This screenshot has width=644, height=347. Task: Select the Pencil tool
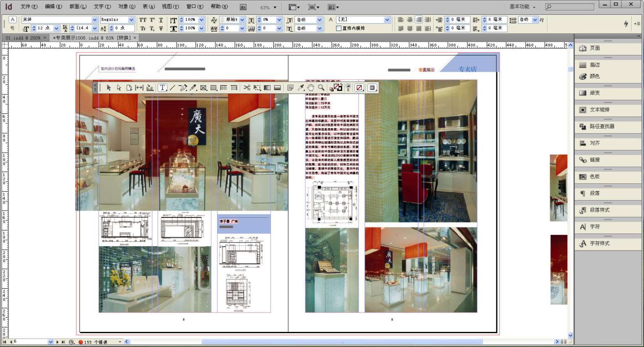click(x=193, y=88)
